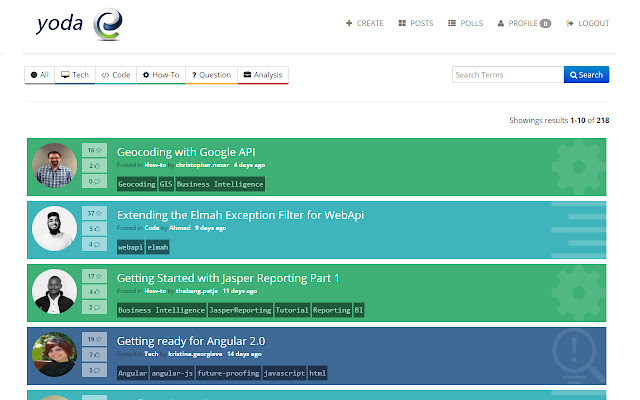Screen dimensions: 640x400
Task: Open the christopher.nazar avatar thumbnail
Action: pos(54,165)
